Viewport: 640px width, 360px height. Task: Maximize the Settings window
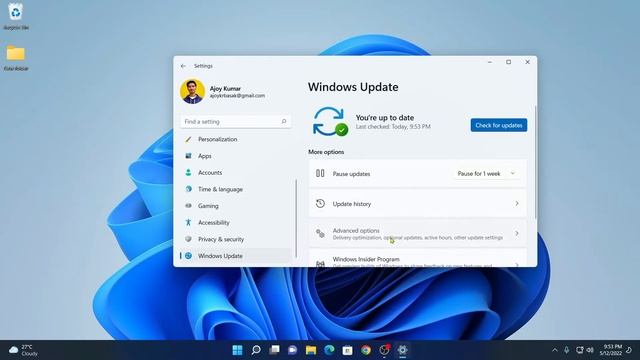point(509,62)
